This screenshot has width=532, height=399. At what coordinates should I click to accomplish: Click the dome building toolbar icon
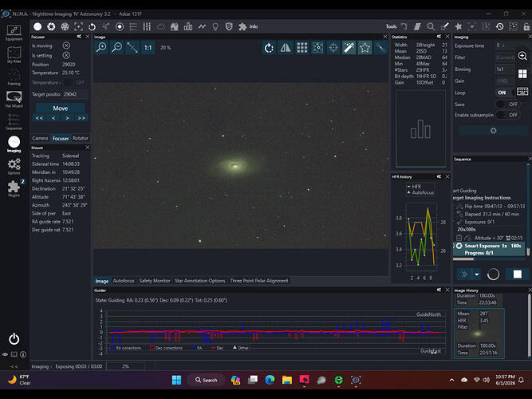click(175, 26)
